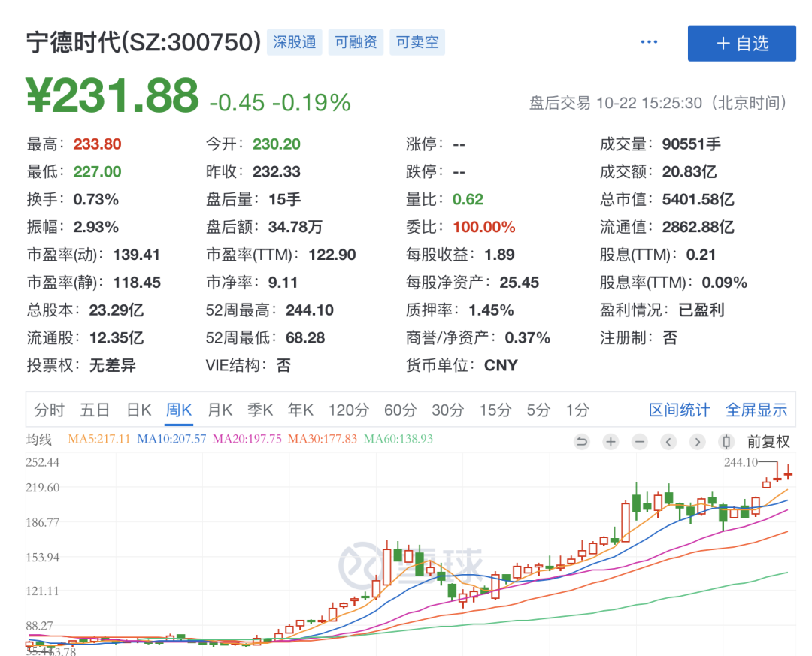The width and height of the screenshot is (812, 656).
Task: Switch to 30分 chart tab
Action: pos(448,410)
